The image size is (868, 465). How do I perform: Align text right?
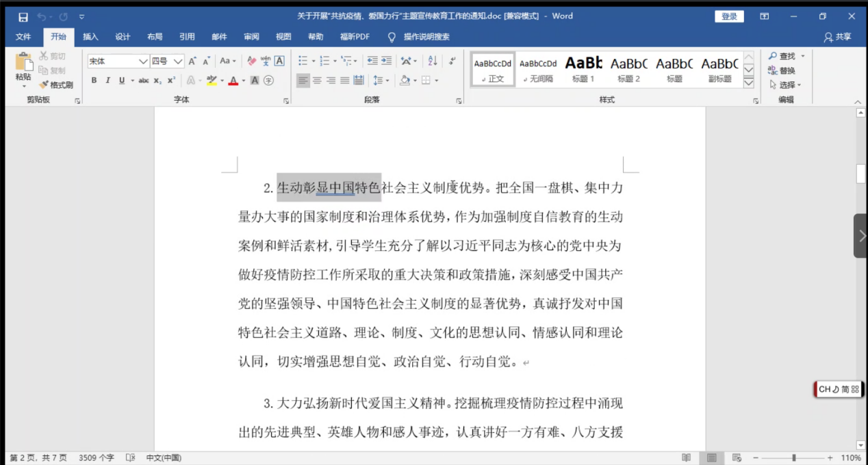pos(331,80)
